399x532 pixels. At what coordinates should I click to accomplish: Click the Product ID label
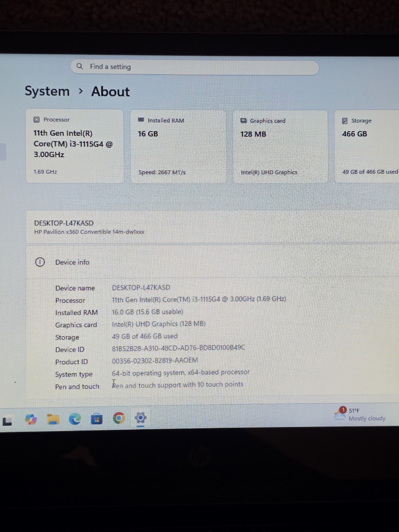(x=71, y=362)
